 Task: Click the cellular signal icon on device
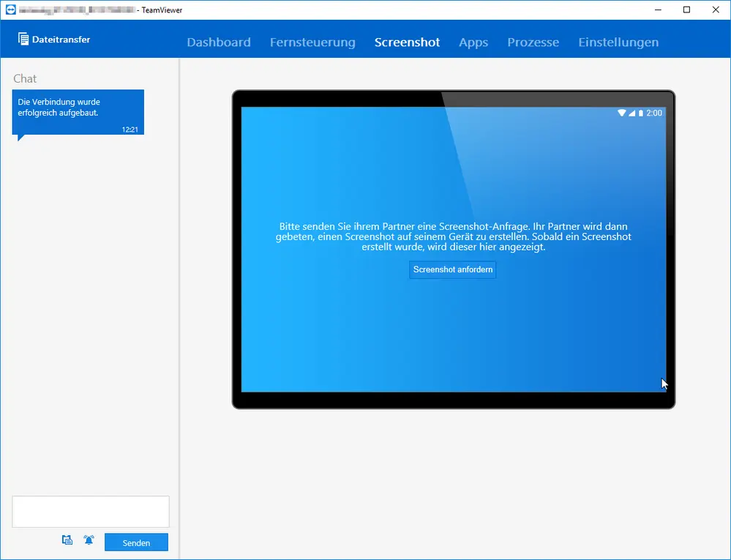[x=631, y=113]
